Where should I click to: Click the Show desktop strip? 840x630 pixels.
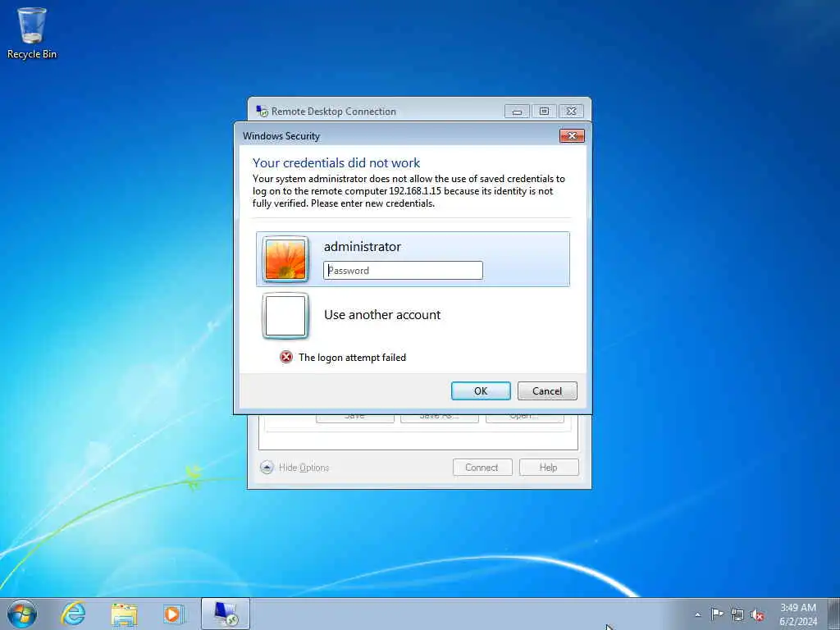click(x=834, y=614)
